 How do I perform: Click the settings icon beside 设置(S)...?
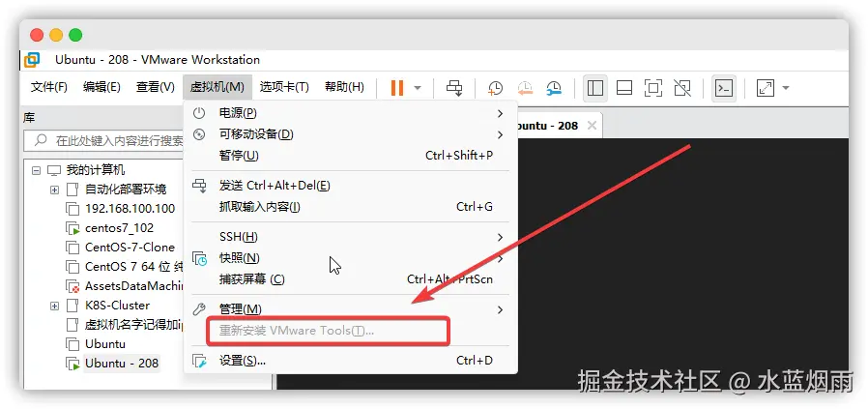(199, 361)
